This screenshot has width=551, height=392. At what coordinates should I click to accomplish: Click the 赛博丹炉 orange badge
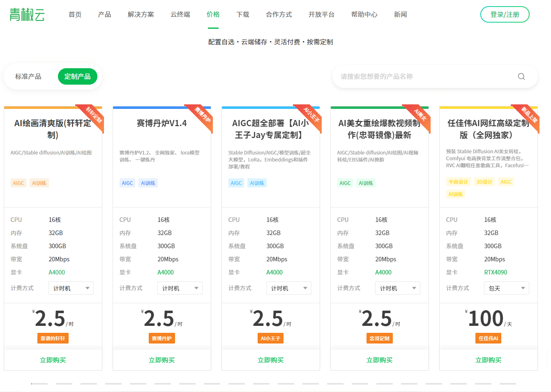pyautogui.click(x=162, y=338)
